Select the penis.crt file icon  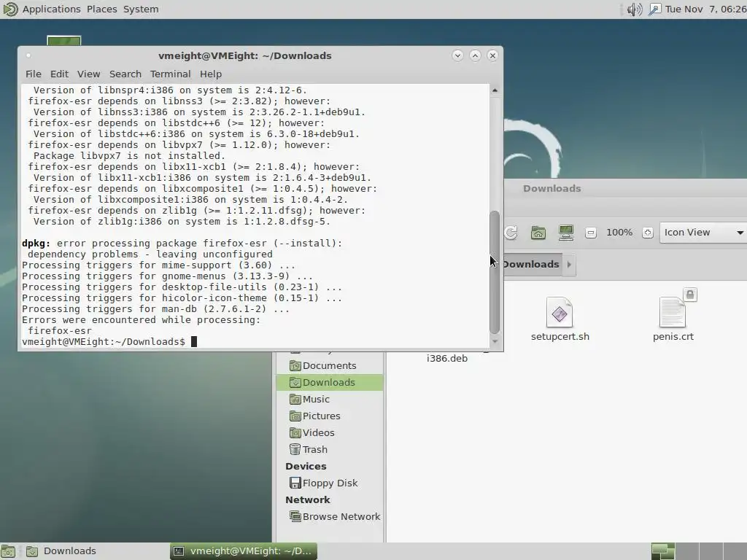(x=673, y=313)
